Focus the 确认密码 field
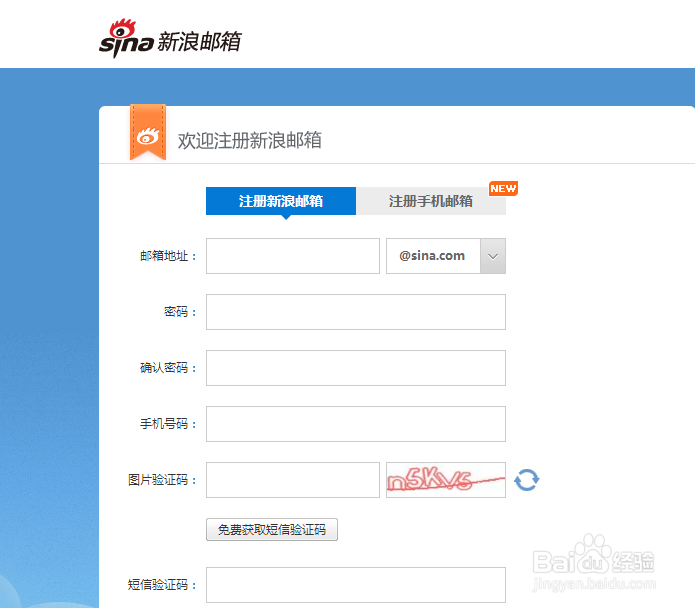This screenshot has width=695, height=608. pyautogui.click(x=356, y=368)
